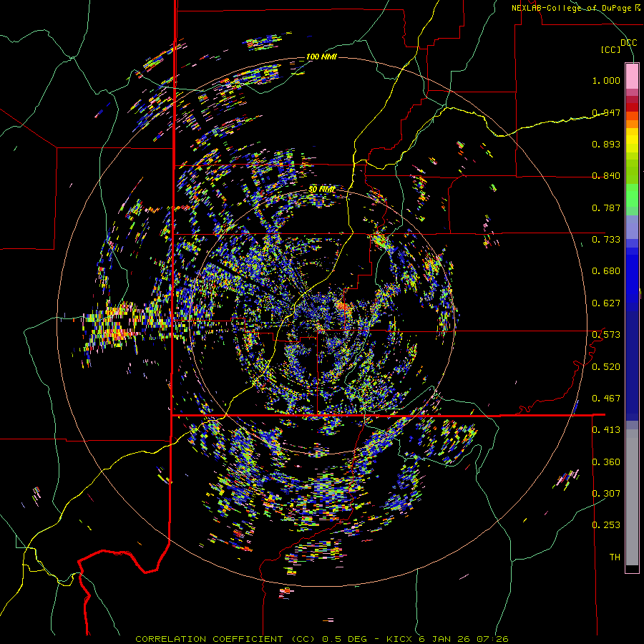Select the 0.733 scale value
This screenshot has width=644, height=644.
(x=606, y=240)
